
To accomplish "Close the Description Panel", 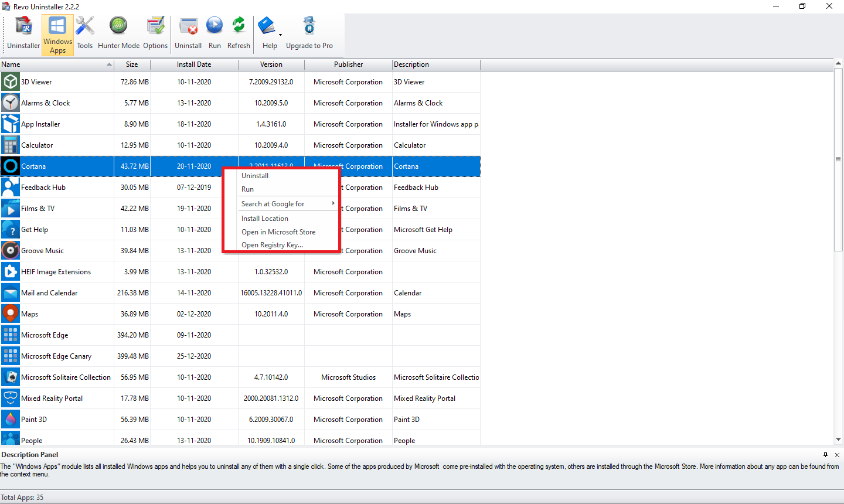I will 837,455.
